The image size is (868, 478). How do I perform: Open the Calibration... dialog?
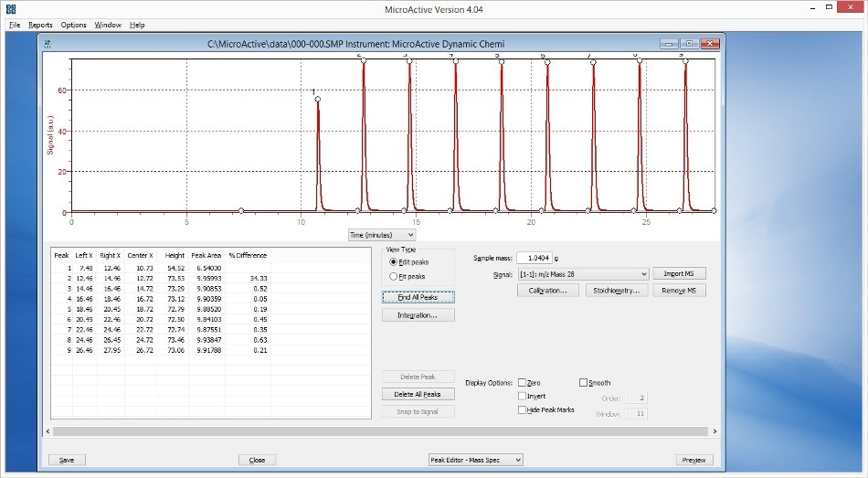pyautogui.click(x=548, y=291)
